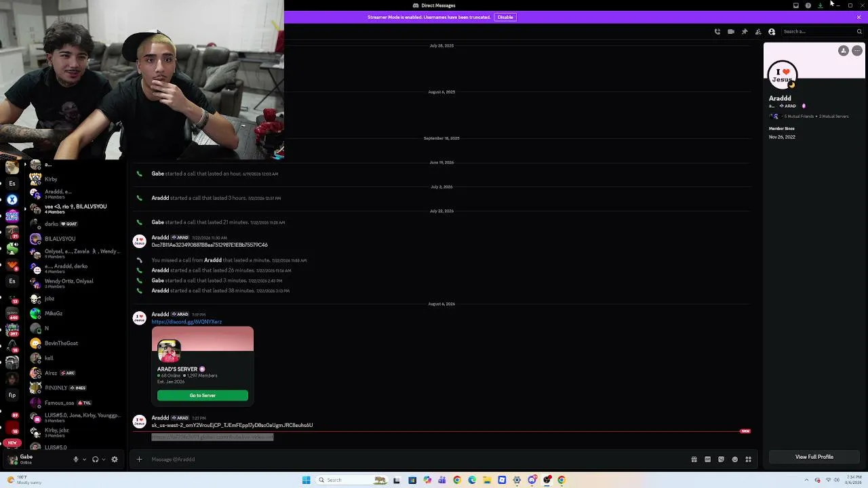Hide the user profile panel
The image size is (868, 488).
click(772, 31)
